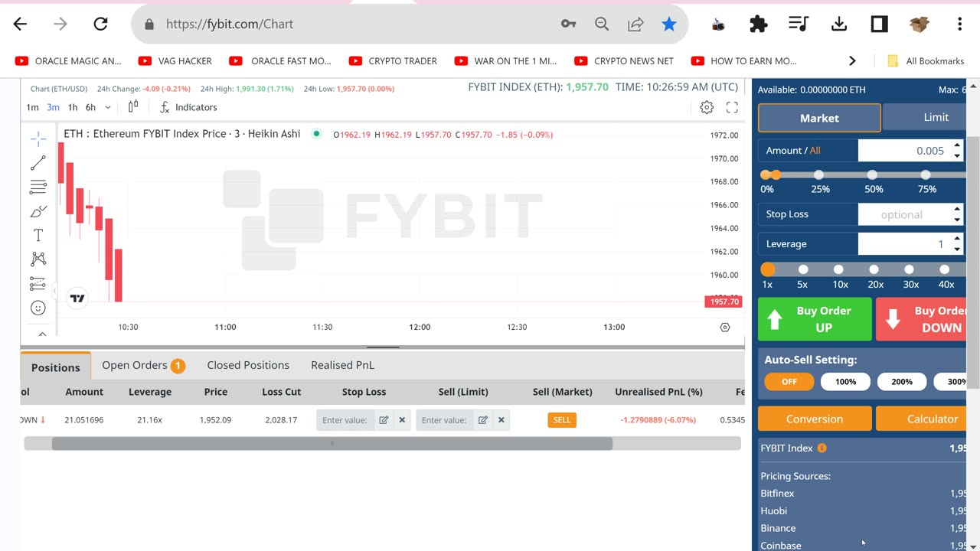
Task: Open the Calculator tool
Action: click(921, 419)
